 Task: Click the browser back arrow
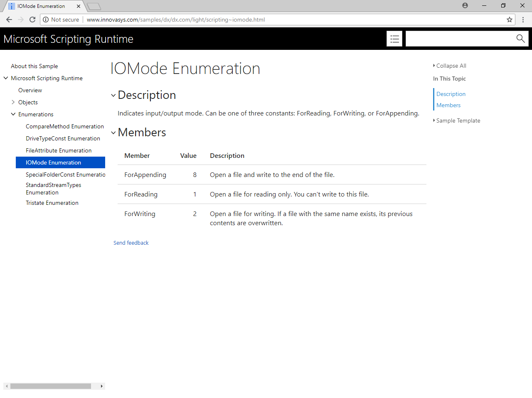click(9, 20)
